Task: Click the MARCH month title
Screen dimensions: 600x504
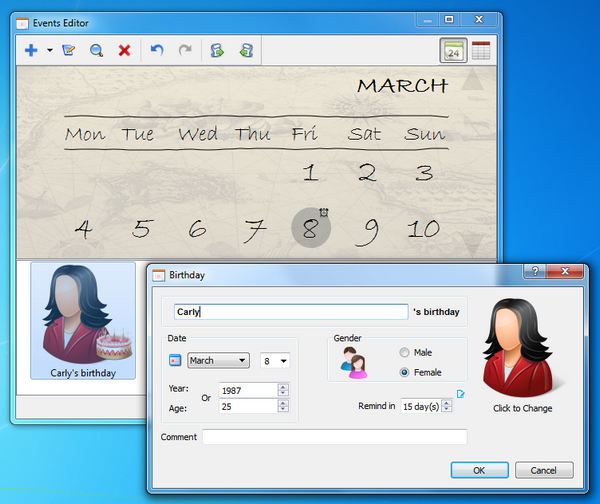Action: pos(403,85)
